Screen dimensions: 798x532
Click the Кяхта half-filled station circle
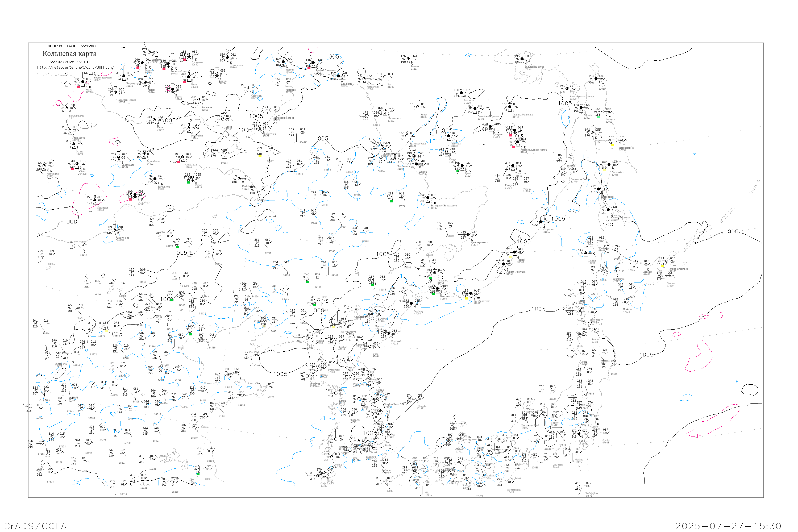pyautogui.click(x=83, y=82)
